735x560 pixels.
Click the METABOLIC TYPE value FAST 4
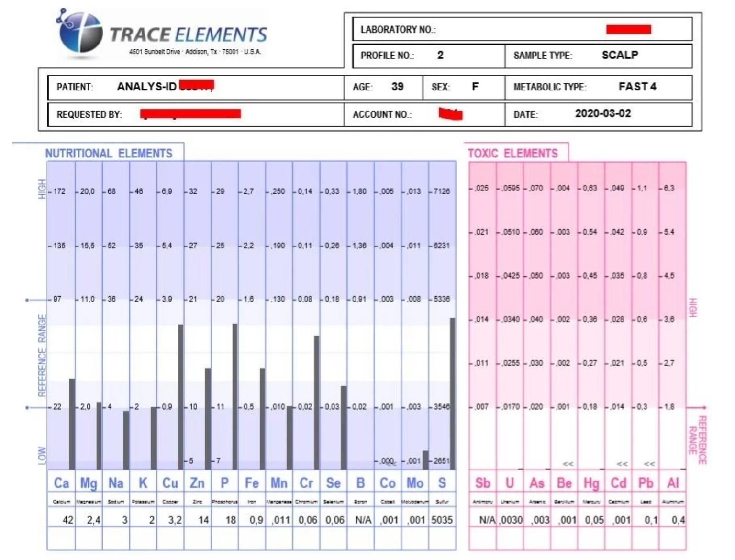pos(637,87)
